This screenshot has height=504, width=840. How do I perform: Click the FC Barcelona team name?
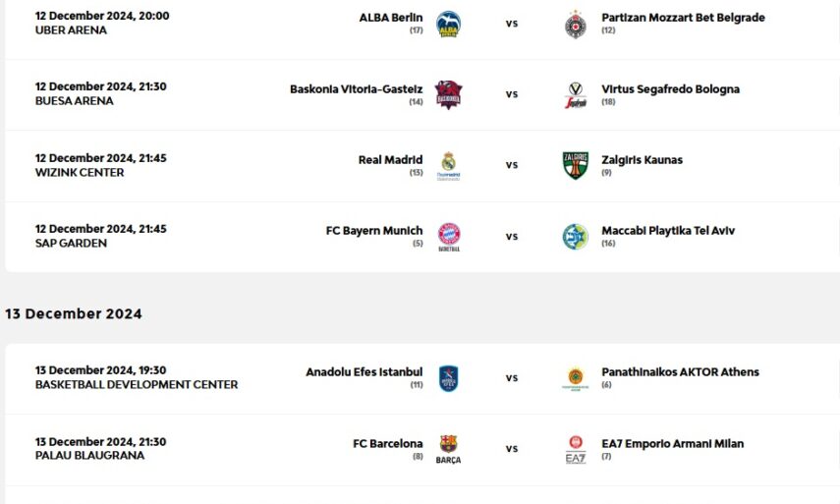(388, 444)
